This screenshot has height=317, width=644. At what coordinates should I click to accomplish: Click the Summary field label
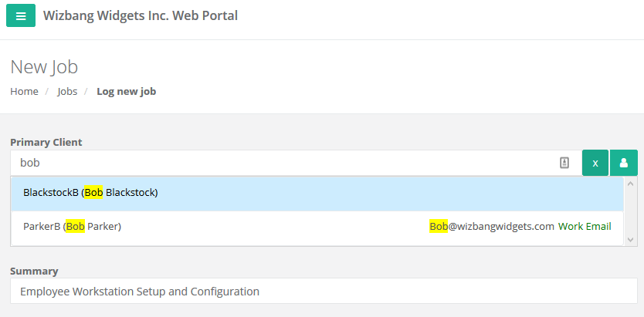pos(34,271)
